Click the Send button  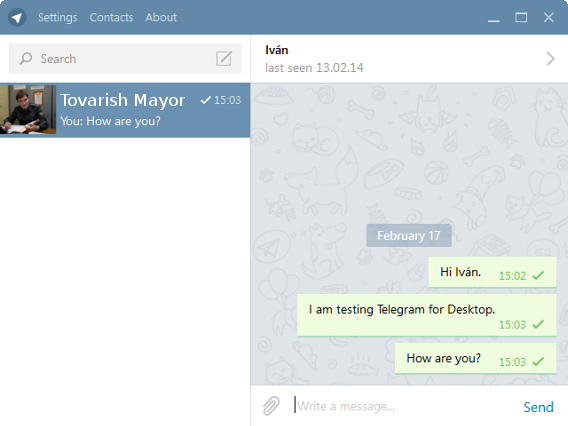point(538,407)
